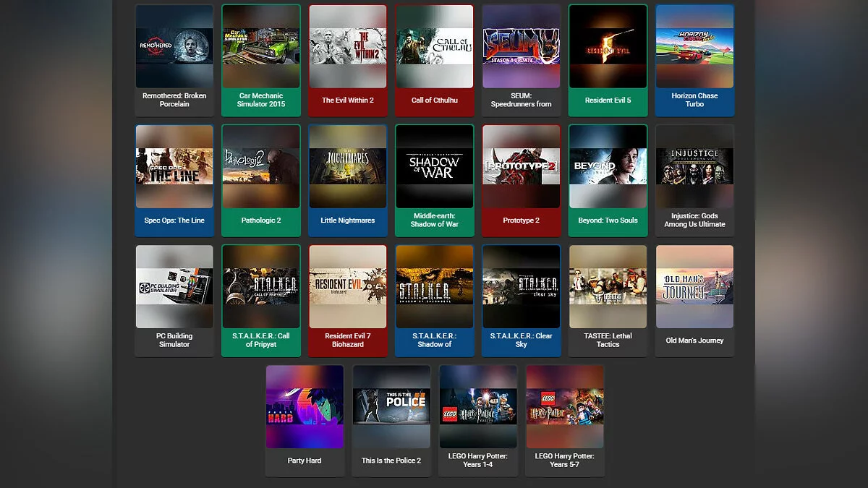Image resolution: width=868 pixels, height=488 pixels.
Task: Click 'Injustice: Gods Among Us Ultimate' title
Action: 695,220
